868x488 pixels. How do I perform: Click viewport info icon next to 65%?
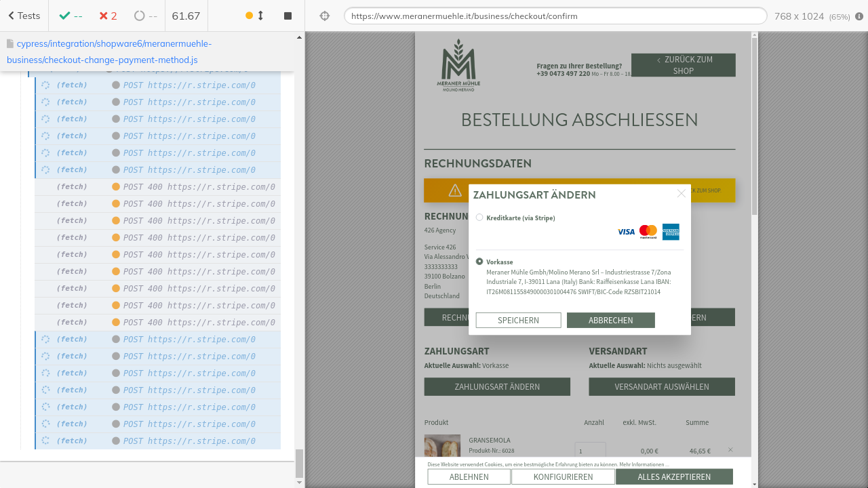[859, 16]
